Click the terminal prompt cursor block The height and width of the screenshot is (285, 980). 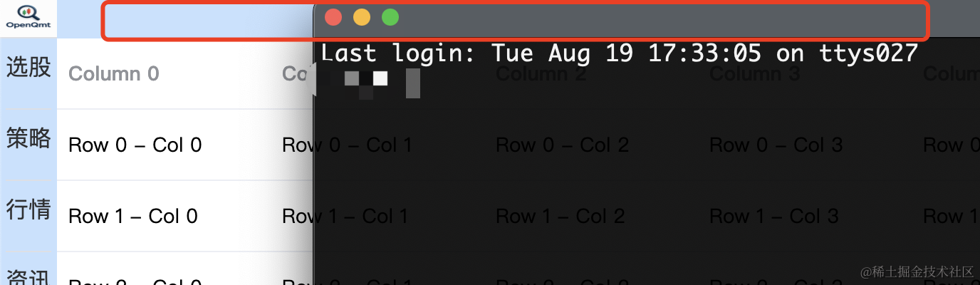tap(412, 84)
